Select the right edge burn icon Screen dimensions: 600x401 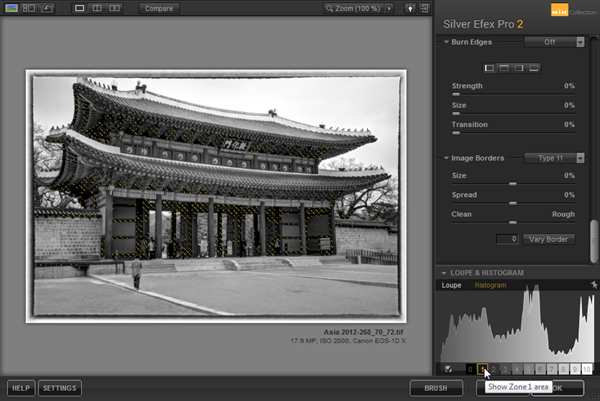pos(519,67)
